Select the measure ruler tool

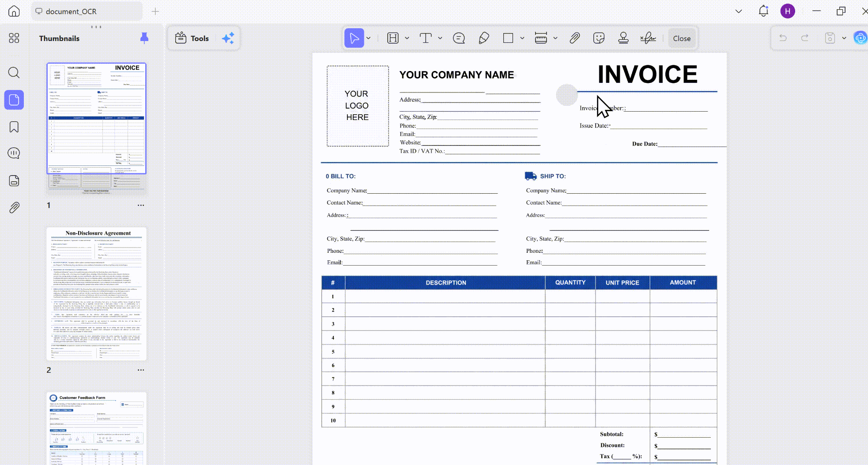[x=541, y=38]
